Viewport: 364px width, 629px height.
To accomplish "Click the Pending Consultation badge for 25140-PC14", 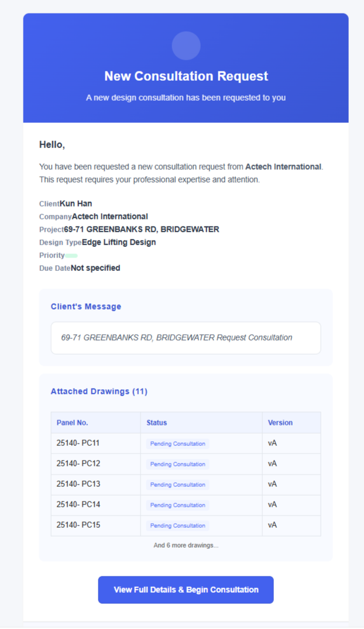I will [177, 505].
